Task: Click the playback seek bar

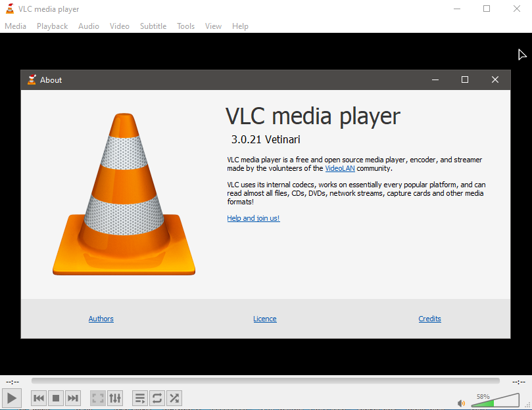Action: coord(265,381)
